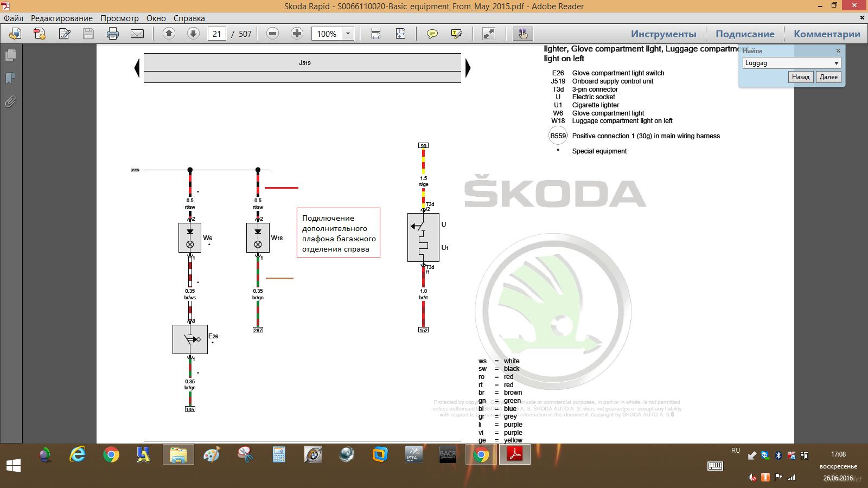Print the document using the printer icon
The height and width of the screenshot is (488, 868).
click(113, 34)
